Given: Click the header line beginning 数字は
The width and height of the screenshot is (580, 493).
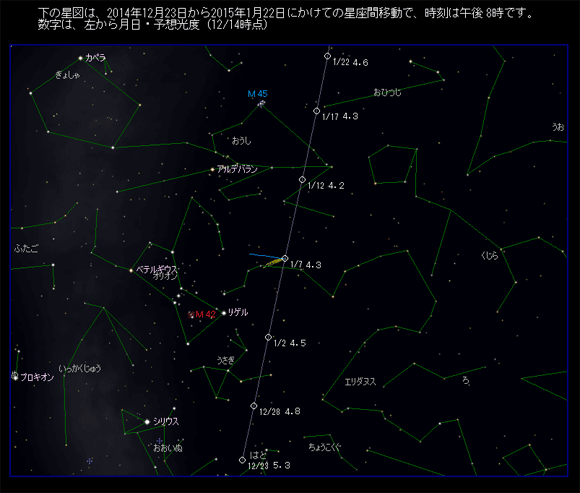Looking at the screenshot, I should click(x=152, y=25).
